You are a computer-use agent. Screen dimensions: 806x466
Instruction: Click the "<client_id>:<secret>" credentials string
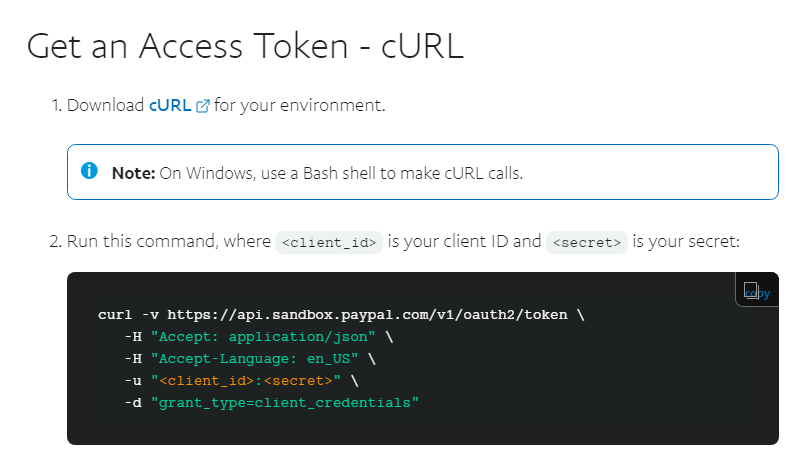tap(247, 381)
